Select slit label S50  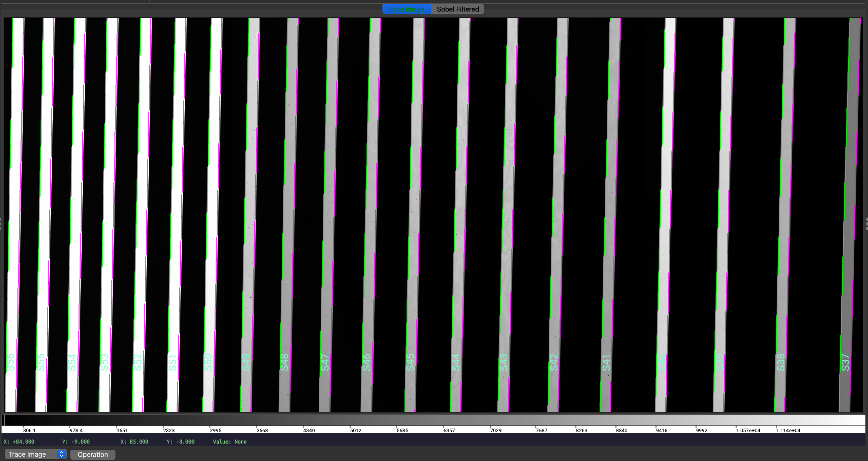click(x=208, y=362)
